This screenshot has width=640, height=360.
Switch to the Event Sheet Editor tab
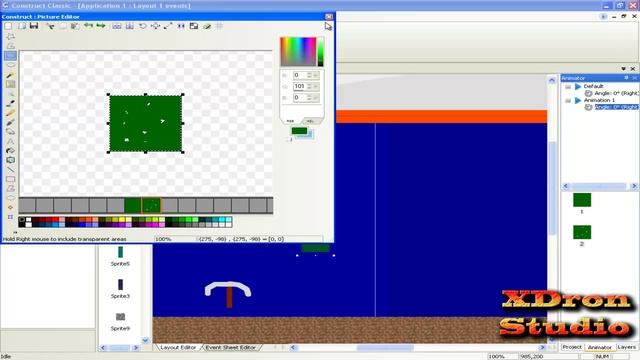pos(231,347)
